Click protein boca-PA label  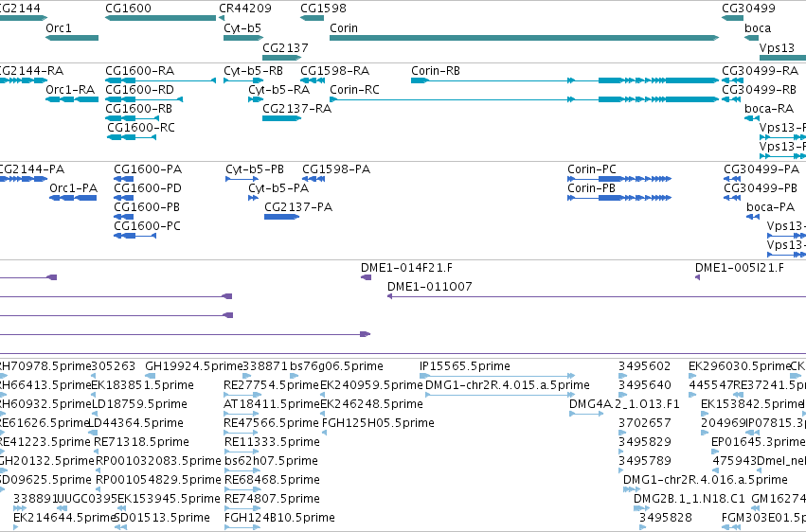(x=771, y=207)
